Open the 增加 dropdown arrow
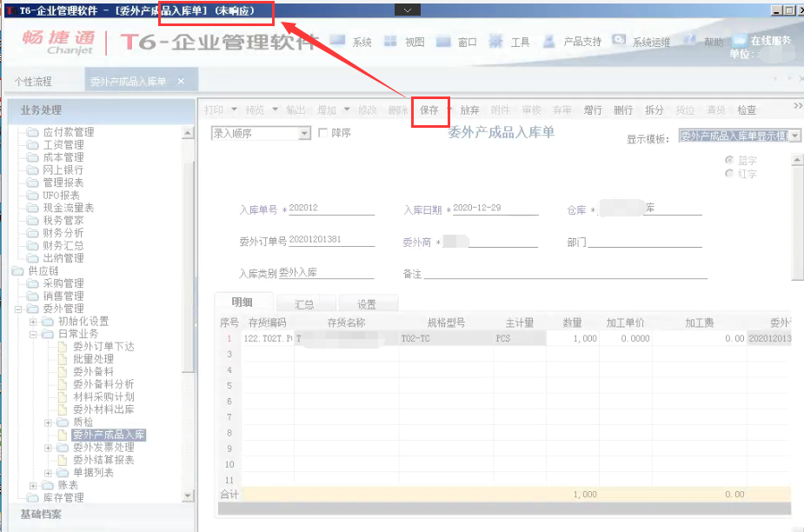Viewport: 804px width, 532px height. point(347,110)
